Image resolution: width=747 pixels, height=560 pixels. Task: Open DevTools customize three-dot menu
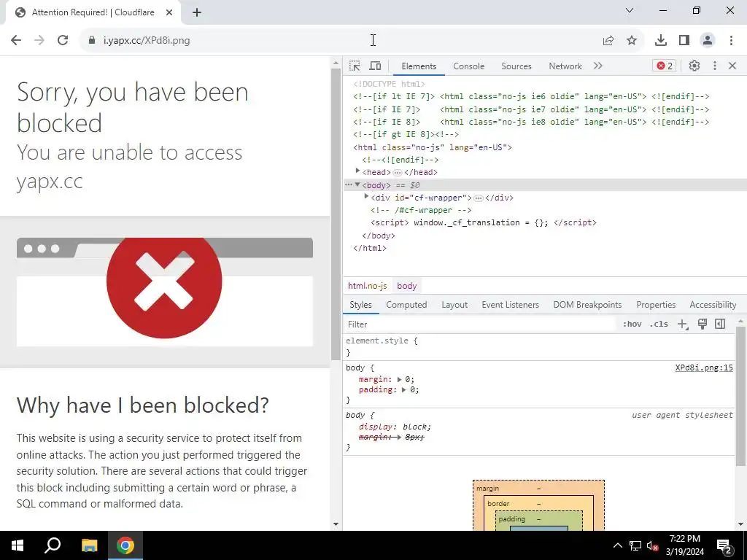tap(715, 66)
